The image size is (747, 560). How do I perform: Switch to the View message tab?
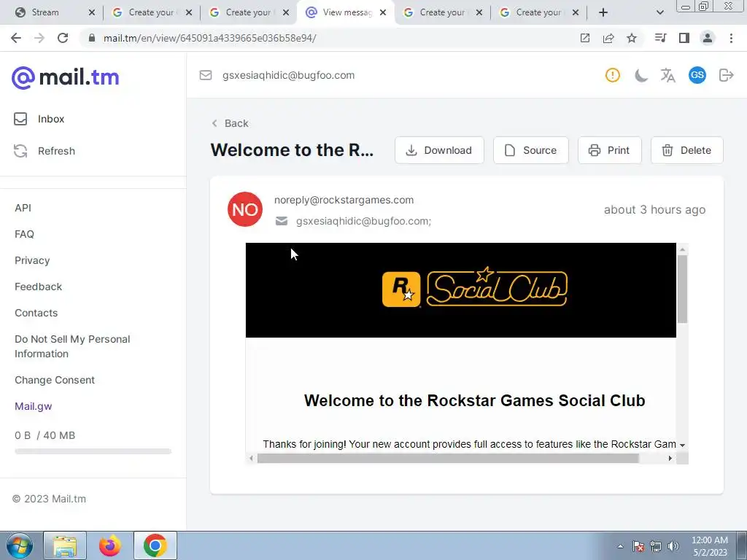(x=347, y=12)
